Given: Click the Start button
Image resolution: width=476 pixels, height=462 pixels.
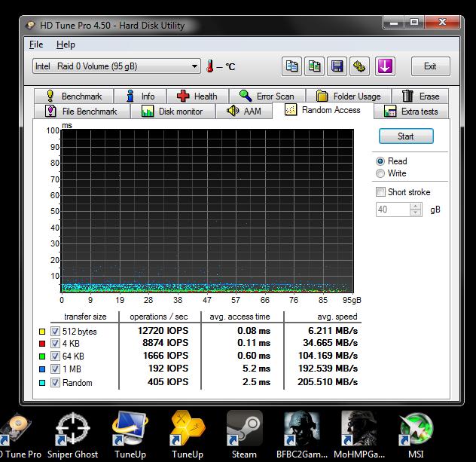Looking at the screenshot, I should click(406, 136).
